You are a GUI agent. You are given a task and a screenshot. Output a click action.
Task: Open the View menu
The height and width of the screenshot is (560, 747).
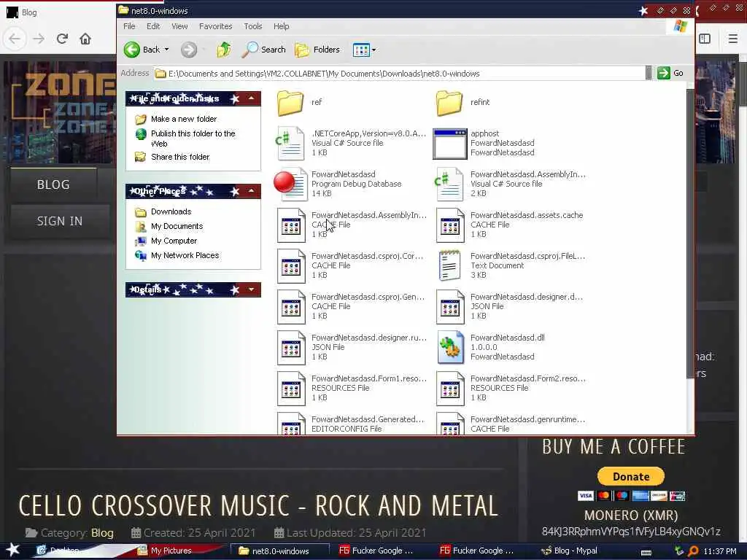179,26
